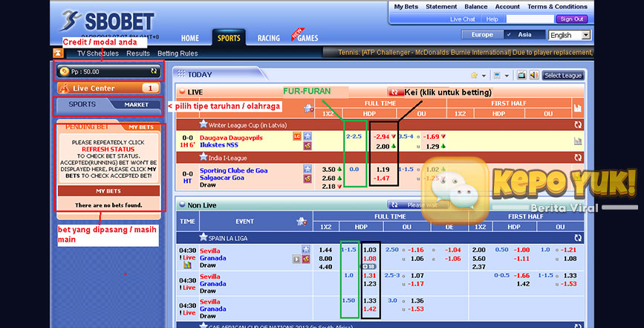Screen dimensions: 644x328
Task: Click the S icon under Daugava favorite star
Action: pos(308,146)
